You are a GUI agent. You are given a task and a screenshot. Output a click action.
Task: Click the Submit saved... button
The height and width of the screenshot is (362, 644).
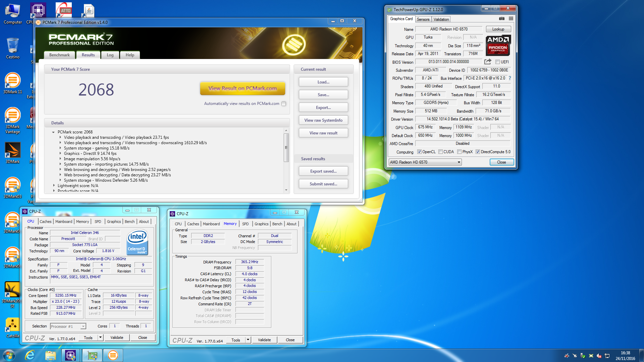point(323,184)
